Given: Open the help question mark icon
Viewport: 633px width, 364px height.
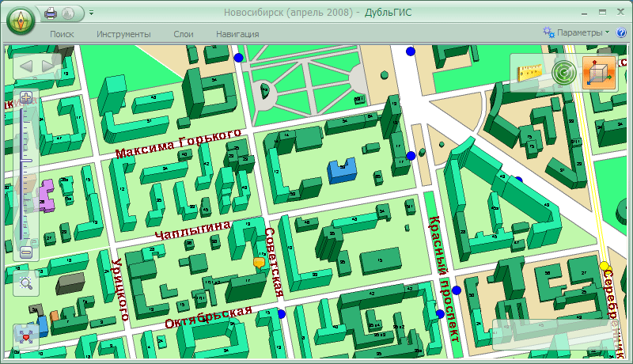Looking at the screenshot, I should pos(620,33).
